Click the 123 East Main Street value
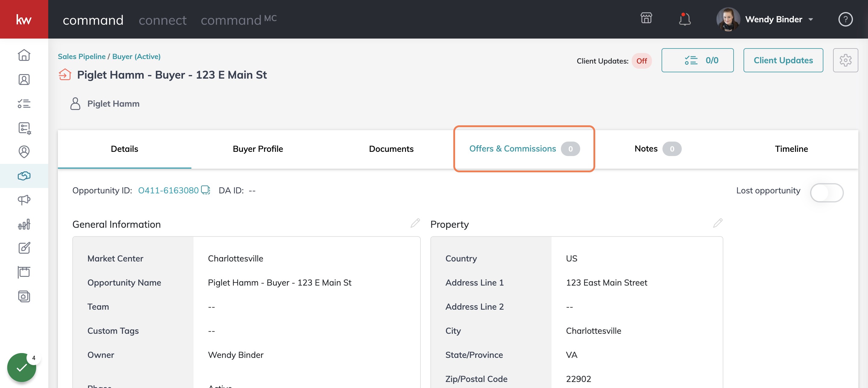The height and width of the screenshot is (388, 868). point(606,283)
